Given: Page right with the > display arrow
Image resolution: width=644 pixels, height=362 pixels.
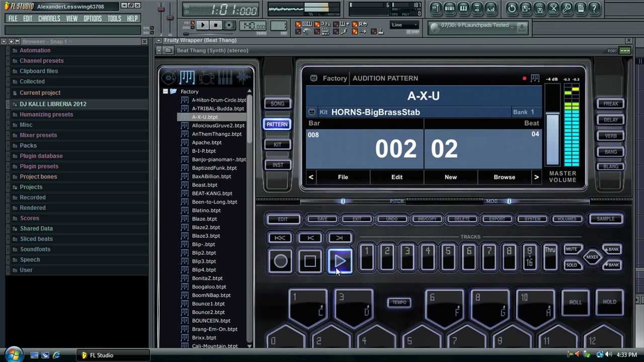Looking at the screenshot, I should (x=536, y=177).
